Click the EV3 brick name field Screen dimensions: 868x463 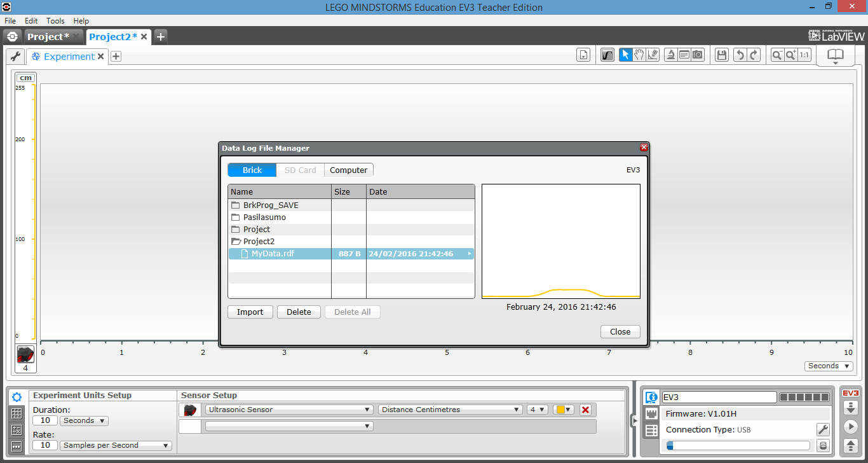point(719,397)
